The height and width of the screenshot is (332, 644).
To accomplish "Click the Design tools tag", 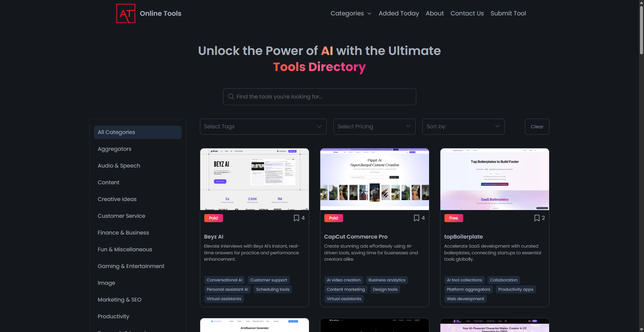I will click(385, 289).
